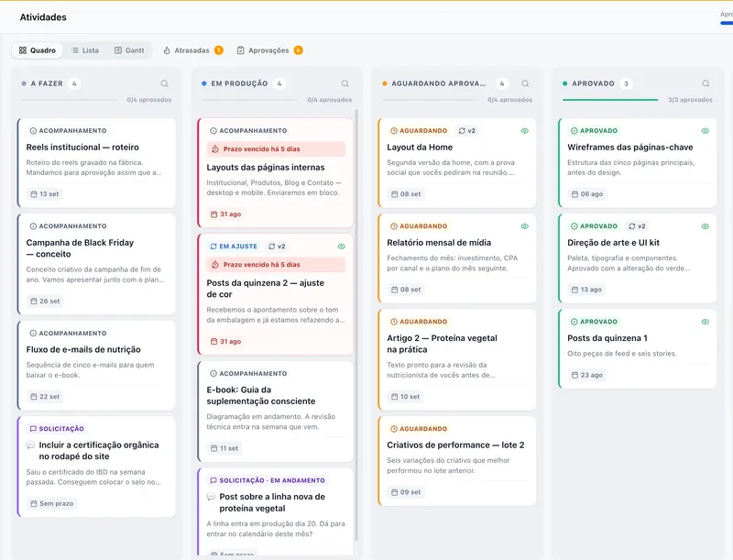This screenshot has width=733, height=560.
Task: Click the 06 ago date on Wireframes card
Action: [x=587, y=194]
